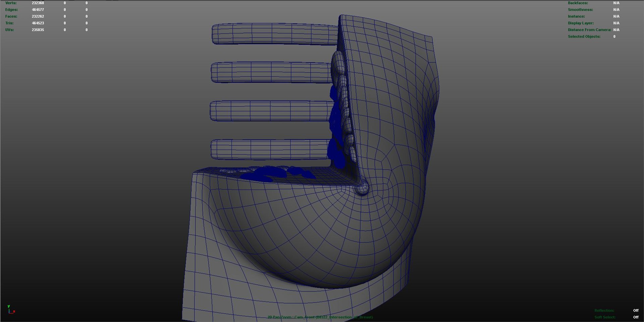The image size is (644, 322).
Task: Click the "Smoothness:" HUD label
Action: click(x=580, y=10)
